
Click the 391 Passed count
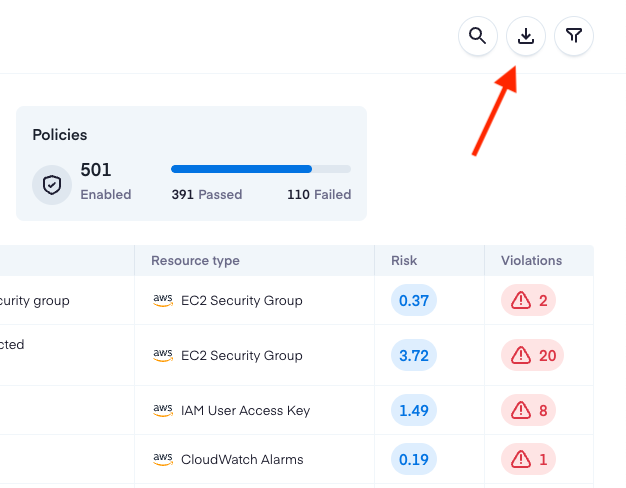(x=207, y=194)
